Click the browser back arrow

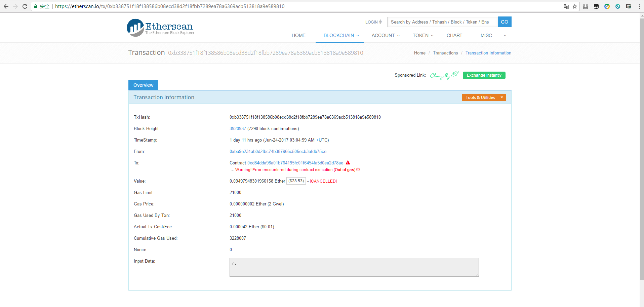click(6, 6)
